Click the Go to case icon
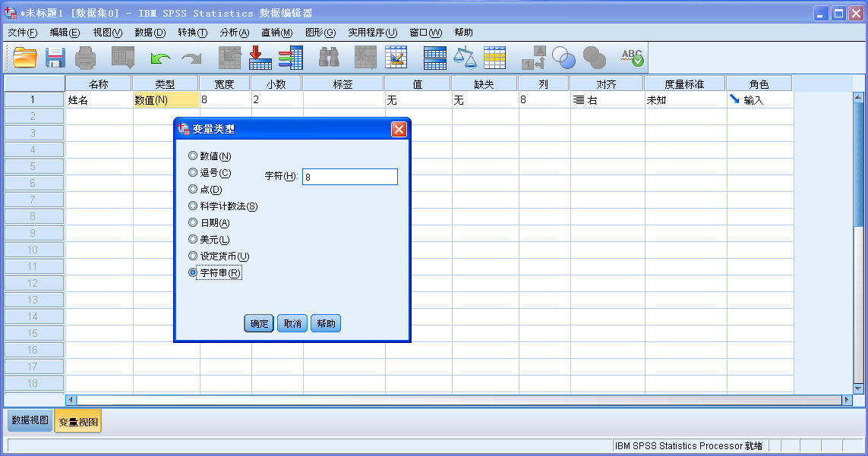This screenshot has height=456, width=868. (x=230, y=58)
